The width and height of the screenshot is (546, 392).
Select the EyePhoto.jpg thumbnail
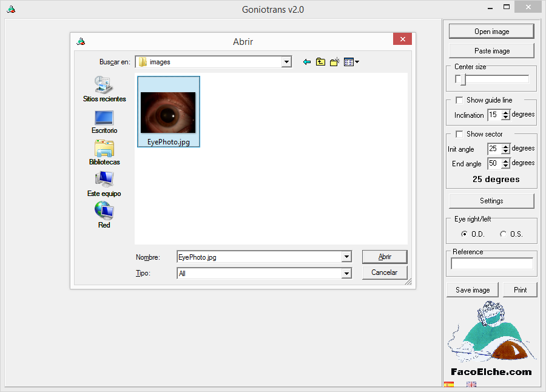point(169,112)
